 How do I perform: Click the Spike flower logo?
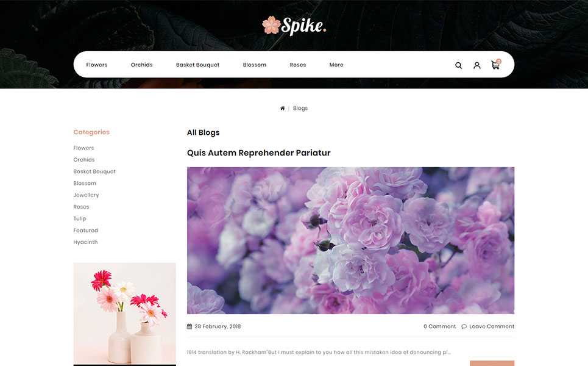pyautogui.click(x=294, y=26)
